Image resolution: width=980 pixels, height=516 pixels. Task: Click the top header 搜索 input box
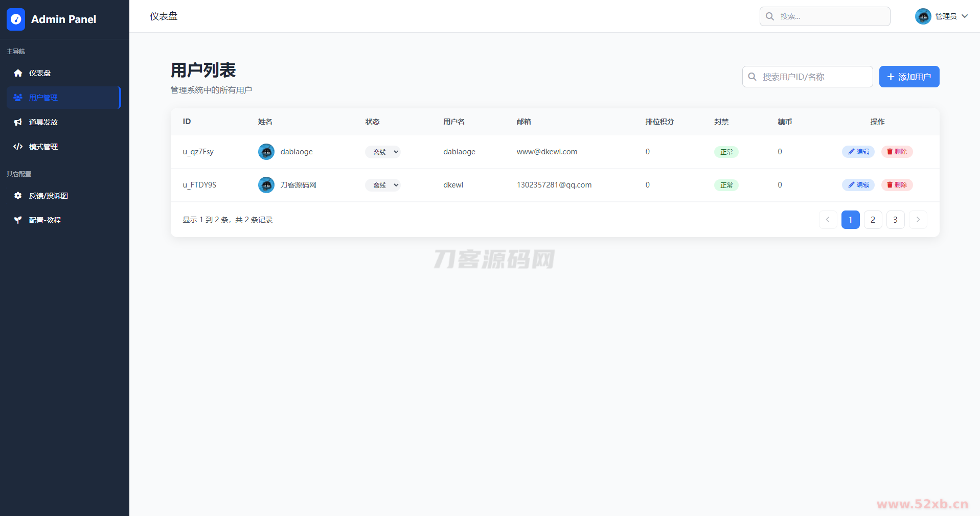pos(831,16)
